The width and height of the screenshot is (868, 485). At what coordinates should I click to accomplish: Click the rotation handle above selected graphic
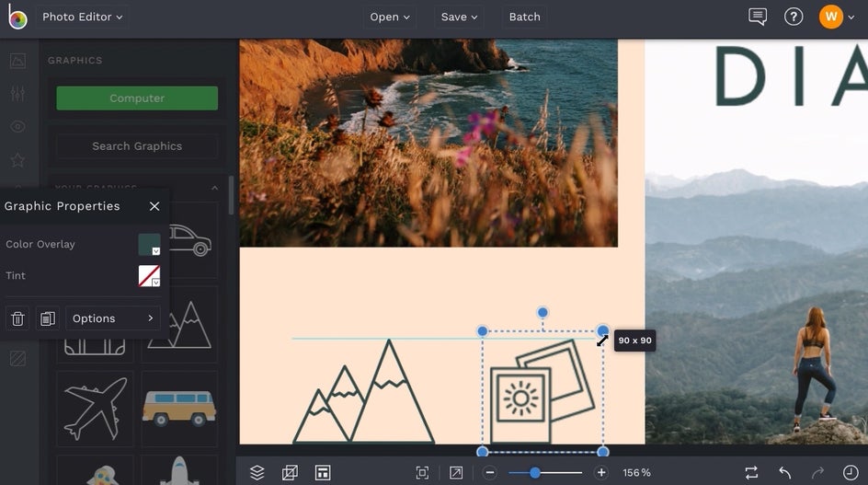tap(542, 313)
